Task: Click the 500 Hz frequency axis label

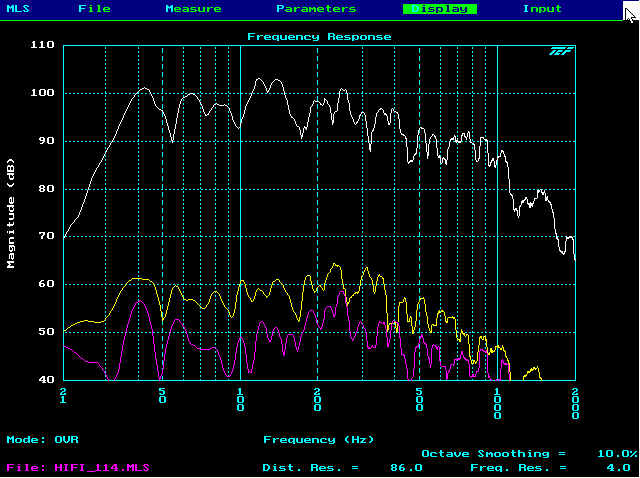Action: click(x=419, y=400)
